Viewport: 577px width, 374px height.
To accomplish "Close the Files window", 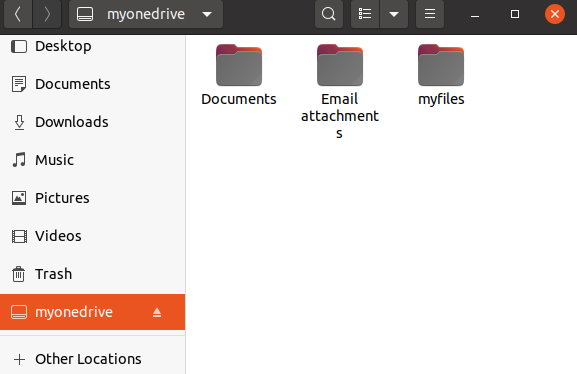I will point(555,14).
